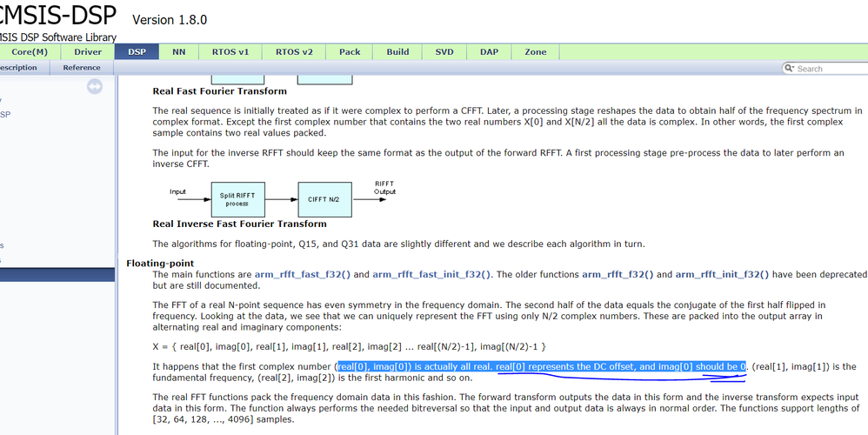Viewport: 868px width, 435px height.
Task: Click the CMSIS-DSP title text
Action: [57, 16]
